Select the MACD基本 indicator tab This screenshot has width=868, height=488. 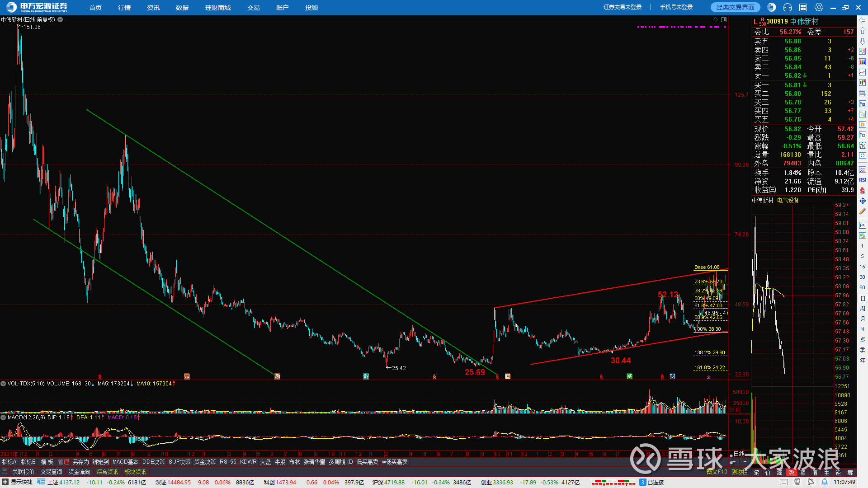(x=125, y=462)
